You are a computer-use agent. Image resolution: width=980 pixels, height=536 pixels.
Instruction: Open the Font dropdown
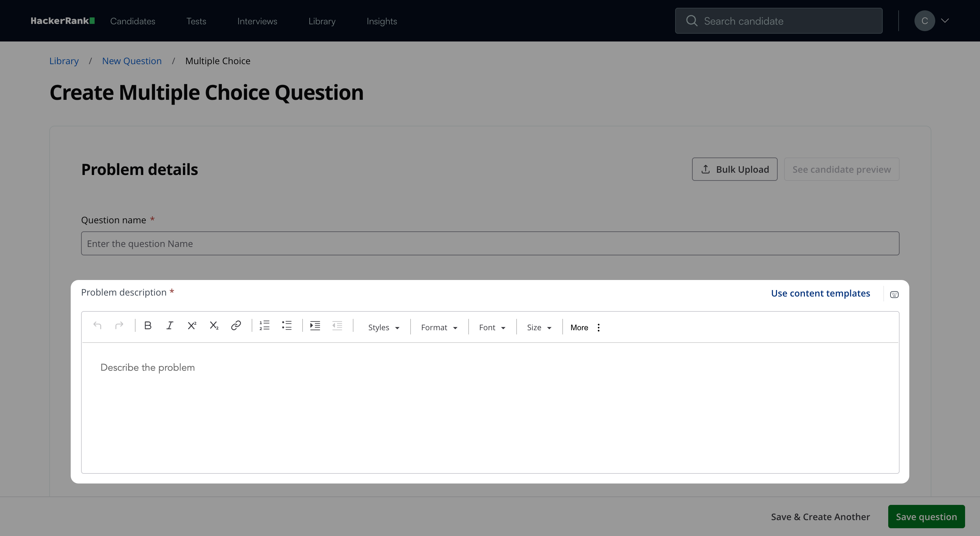click(x=492, y=328)
